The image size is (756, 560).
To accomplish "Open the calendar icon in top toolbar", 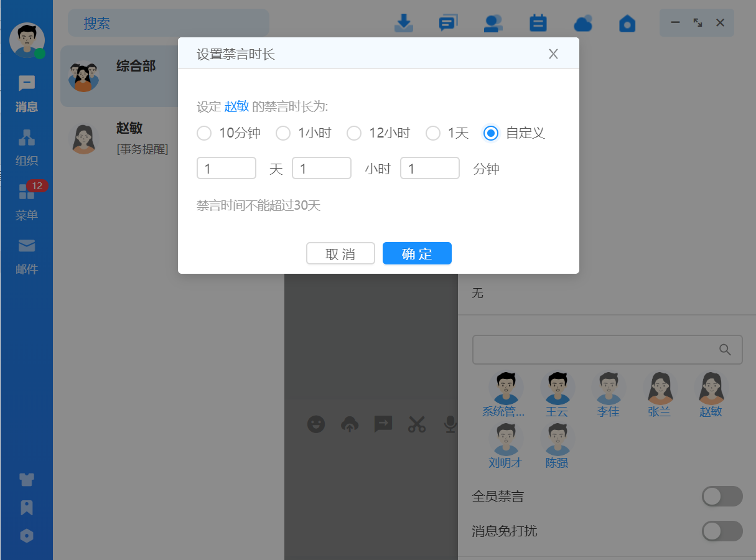I will [538, 23].
